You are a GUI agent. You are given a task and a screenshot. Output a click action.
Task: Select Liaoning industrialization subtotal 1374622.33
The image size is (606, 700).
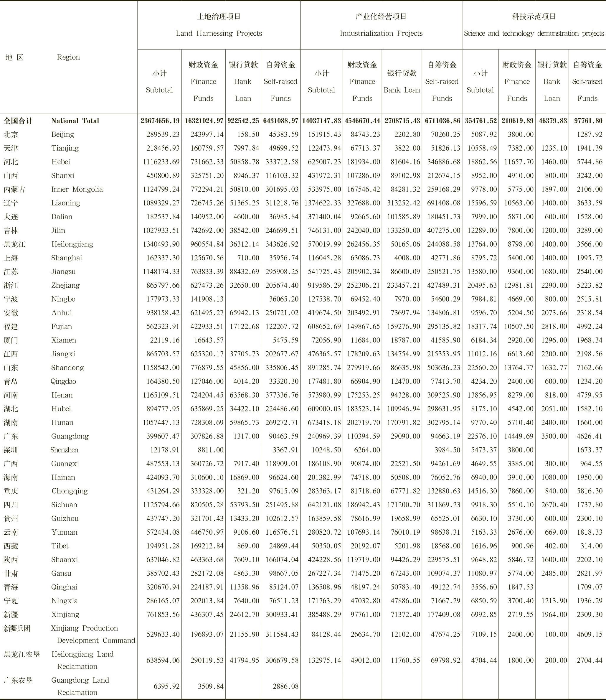pos(323,203)
